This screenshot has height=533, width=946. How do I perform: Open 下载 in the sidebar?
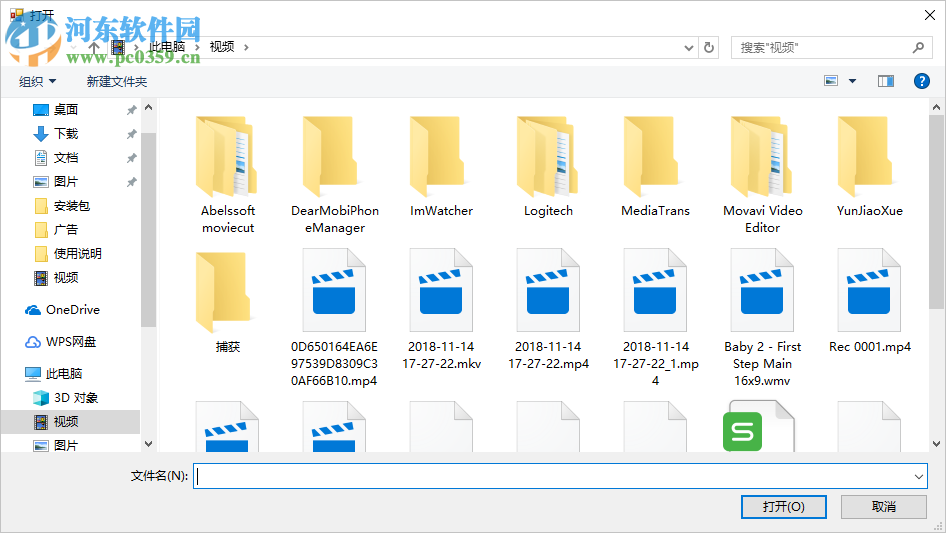click(x=66, y=133)
